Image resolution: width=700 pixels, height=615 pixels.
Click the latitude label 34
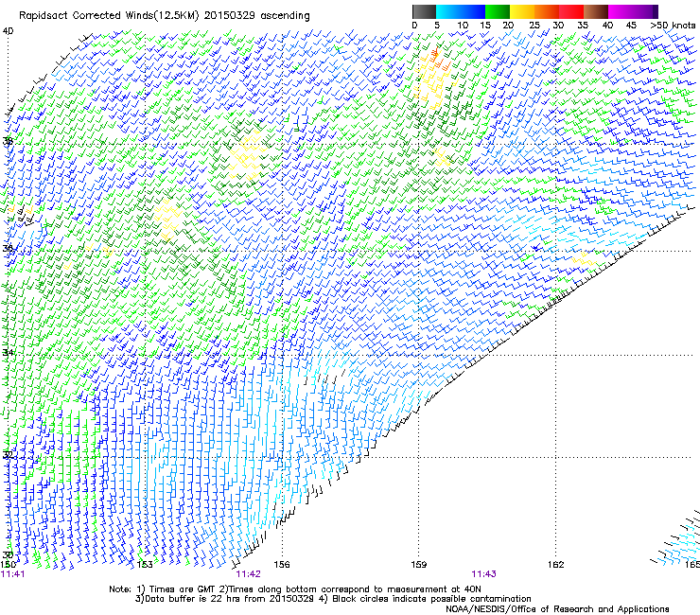tap(8, 353)
